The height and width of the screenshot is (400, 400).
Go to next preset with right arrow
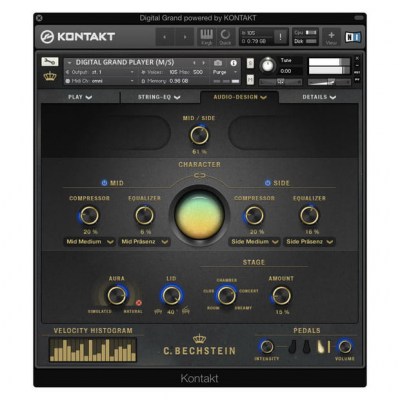185,37
